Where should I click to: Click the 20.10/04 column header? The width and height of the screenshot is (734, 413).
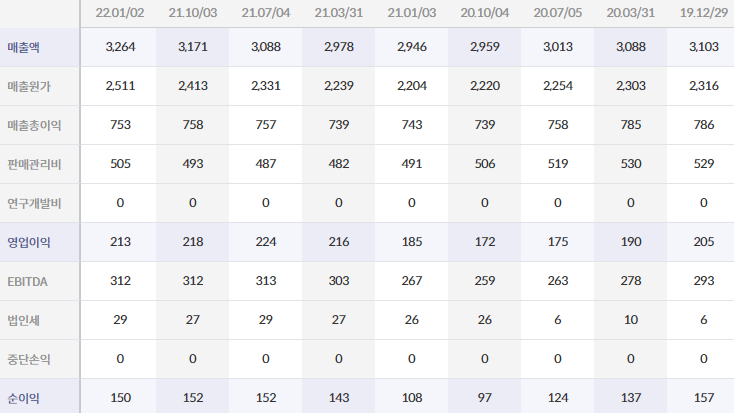pyautogui.click(x=485, y=13)
